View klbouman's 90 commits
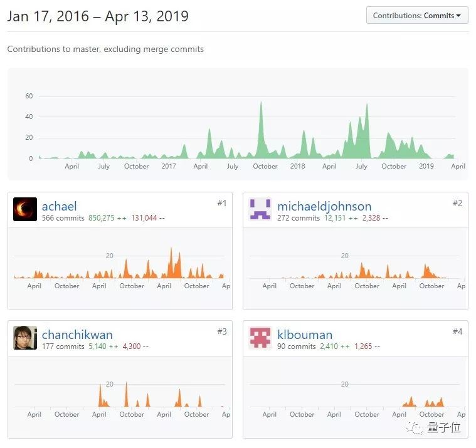 (x=296, y=346)
